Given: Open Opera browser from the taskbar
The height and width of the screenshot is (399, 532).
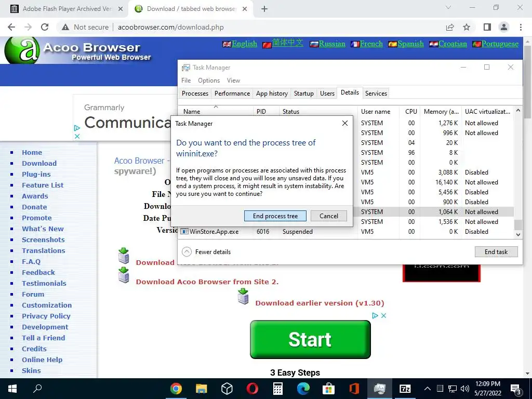Looking at the screenshot, I should click(x=252, y=389).
